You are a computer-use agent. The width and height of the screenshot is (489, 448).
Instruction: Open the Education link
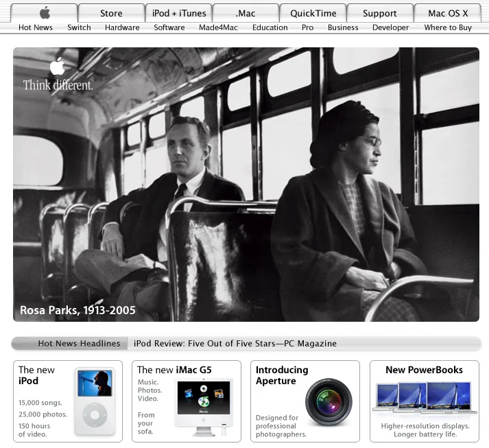coord(270,27)
